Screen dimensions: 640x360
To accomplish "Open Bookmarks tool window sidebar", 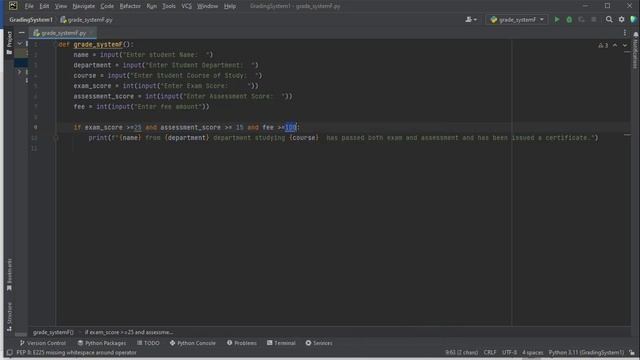I will [x=9, y=275].
